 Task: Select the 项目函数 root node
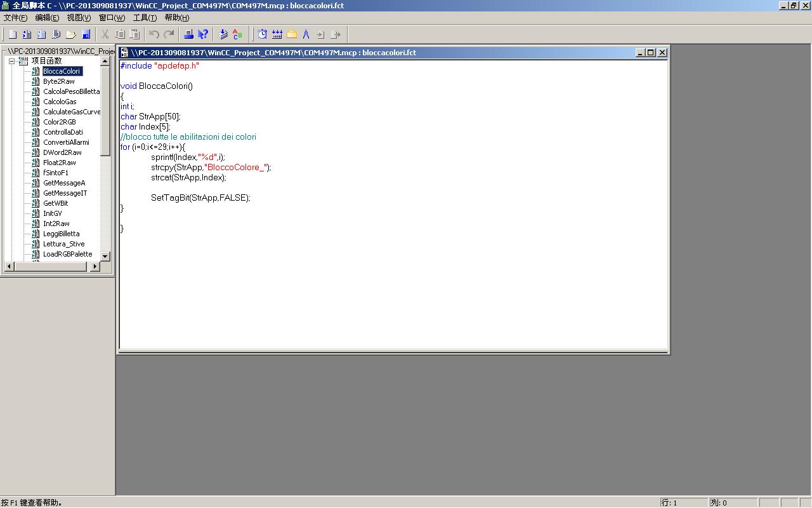click(x=46, y=61)
